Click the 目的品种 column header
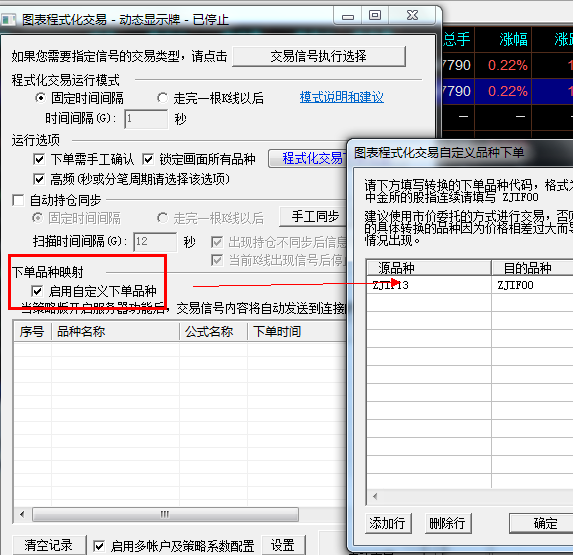 (532, 268)
